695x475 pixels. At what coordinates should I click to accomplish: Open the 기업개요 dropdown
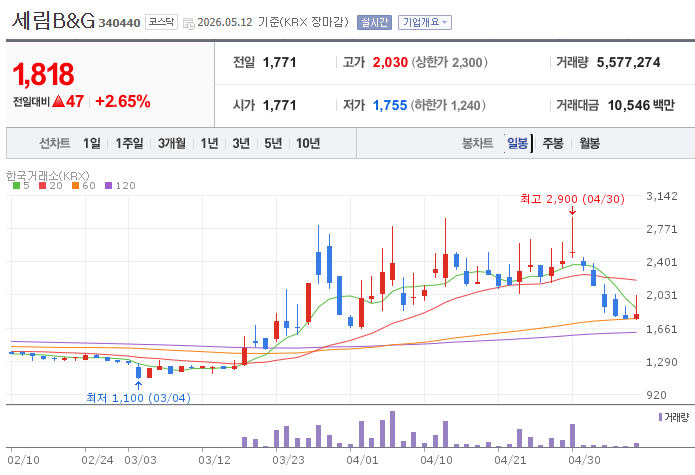coord(425,22)
